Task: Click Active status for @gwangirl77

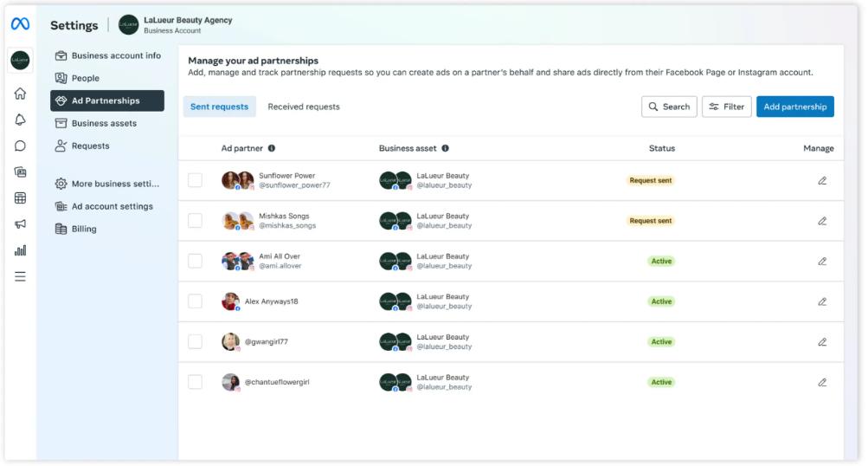Action: click(661, 342)
